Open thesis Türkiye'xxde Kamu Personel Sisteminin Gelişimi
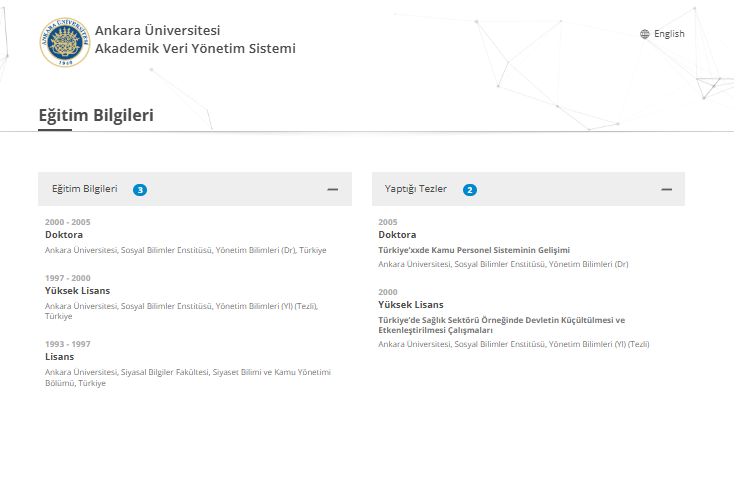This screenshot has width=734, height=481. (474, 250)
